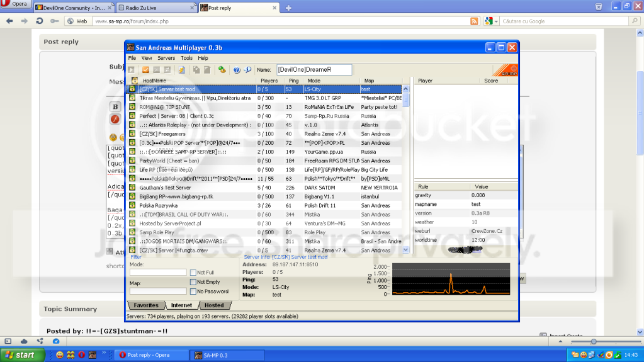Open the Tools menu

pyautogui.click(x=186, y=59)
